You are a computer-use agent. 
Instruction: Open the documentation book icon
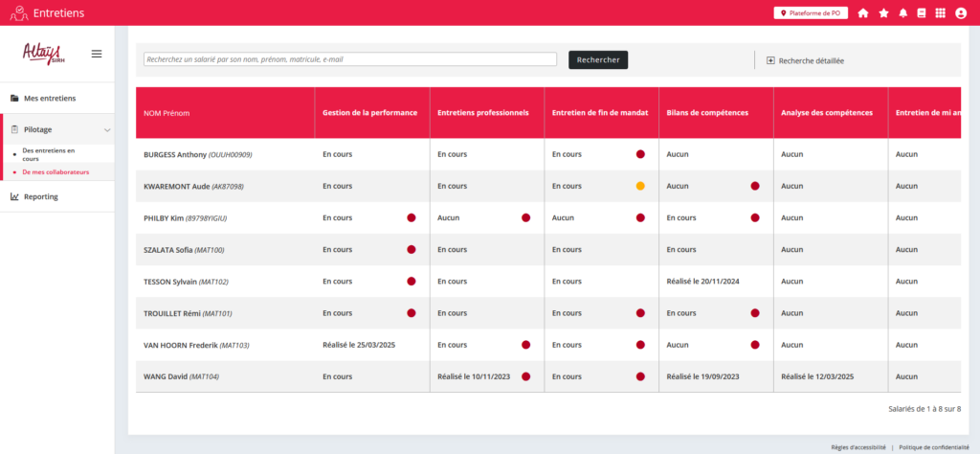click(x=922, y=13)
